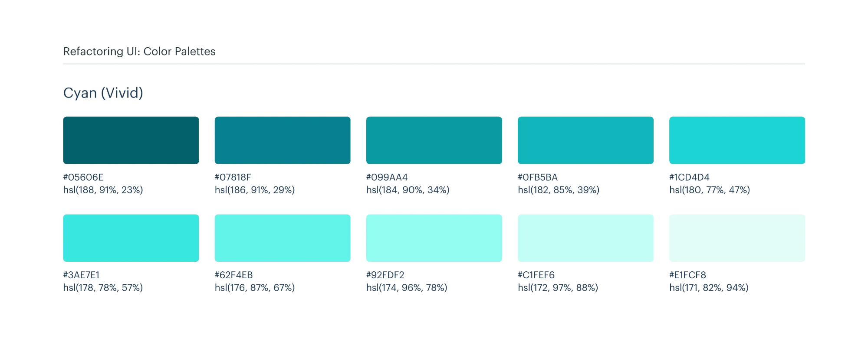Viewport: 868px width, 345px height.
Task: Select the #3AE7E1 color swatch
Action: tap(131, 238)
